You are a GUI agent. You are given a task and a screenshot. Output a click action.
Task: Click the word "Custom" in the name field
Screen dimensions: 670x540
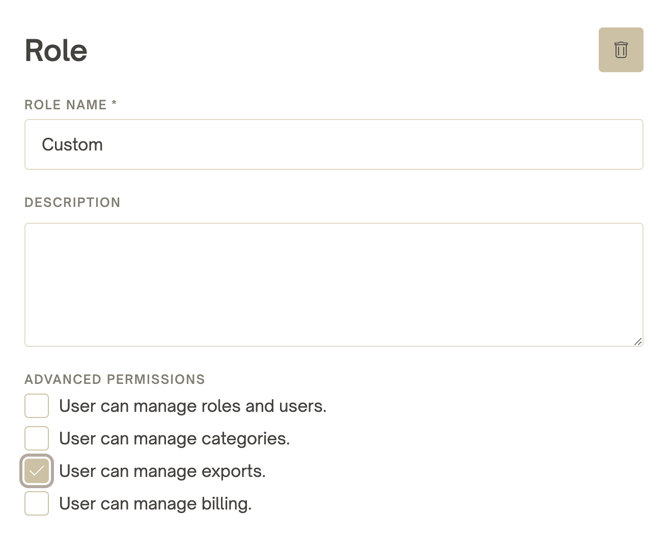coord(72,145)
